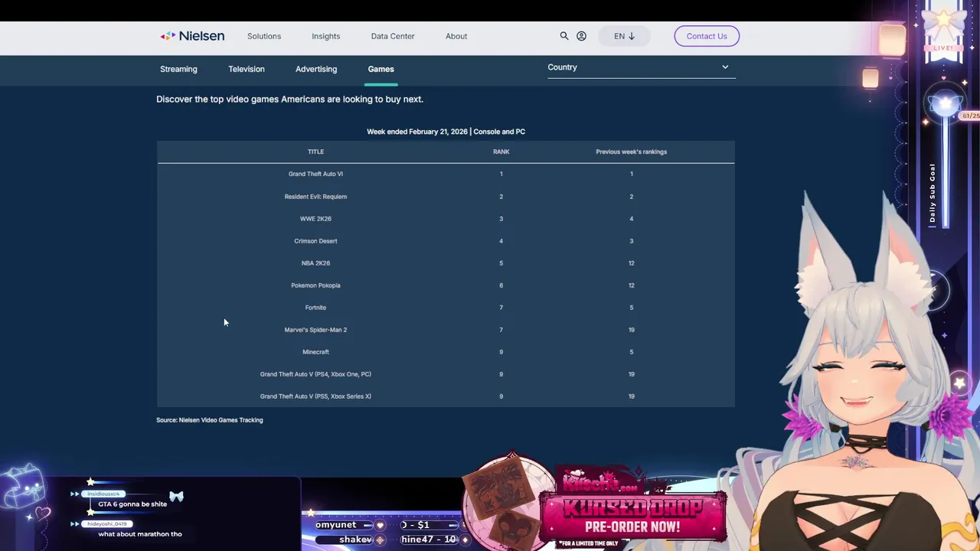This screenshot has width=980, height=551.
Task: Select the Fortnite title
Action: pos(315,308)
